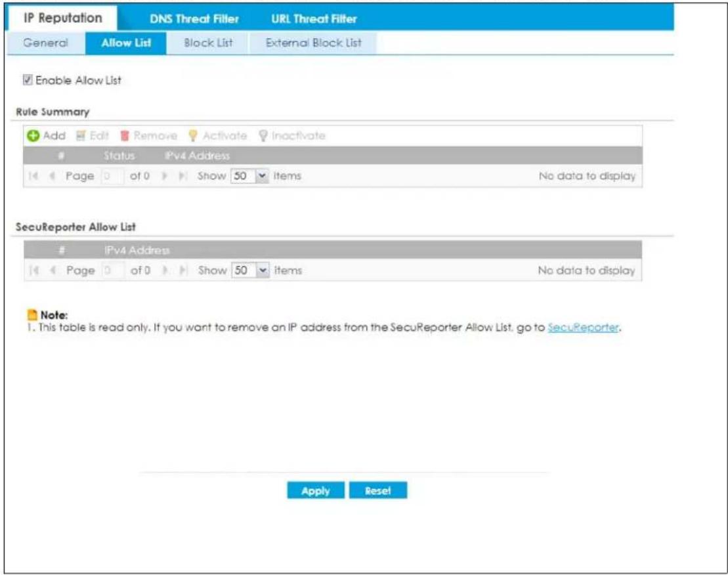The height and width of the screenshot is (575, 728).
Task: Click the SecuReporter Allow List page number field
Action: (113, 270)
